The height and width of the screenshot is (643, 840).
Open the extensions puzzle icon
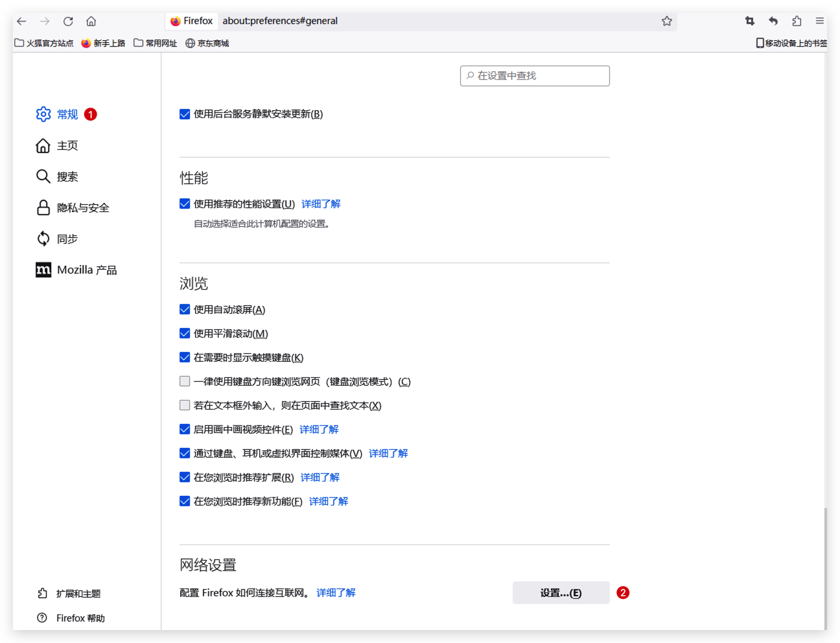pyautogui.click(x=797, y=21)
